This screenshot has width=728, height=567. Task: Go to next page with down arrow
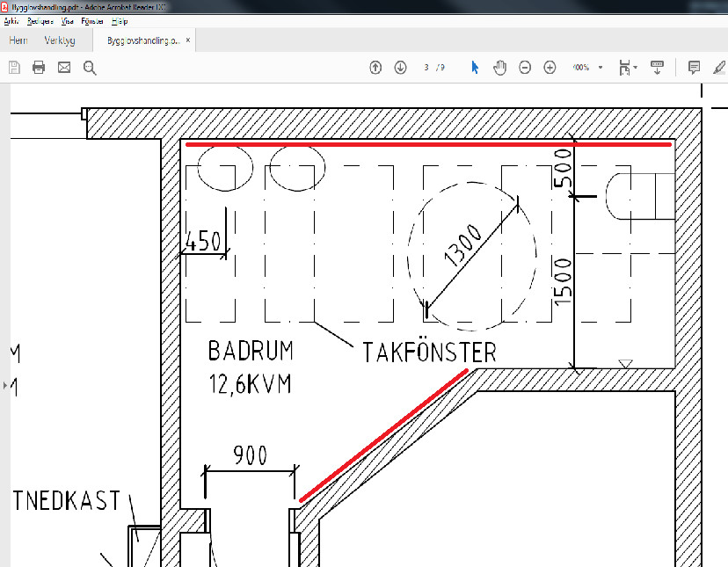pyautogui.click(x=400, y=68)
